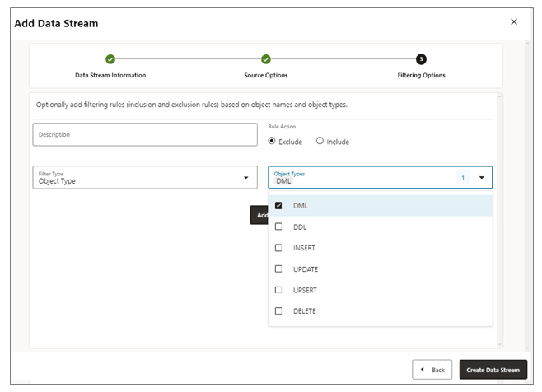Select the Include rule action
Screen dimensions: 542x392
click(320, 142)
